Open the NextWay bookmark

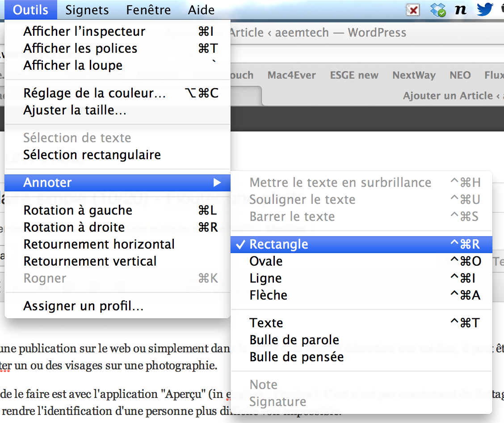tap(414, 75)
